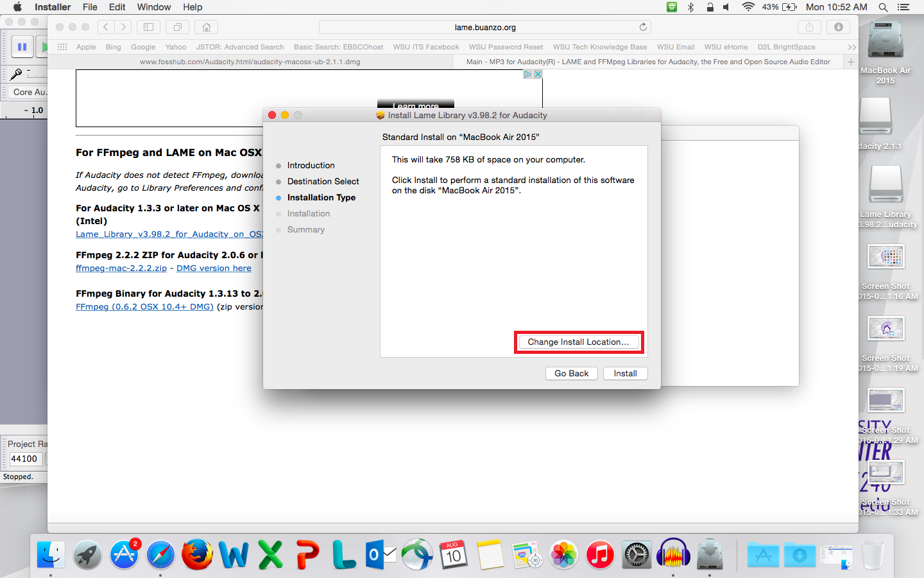Image resolution: width=924 pixels, height=578 pixels.
Task: Open the File menu
Action: 90,7
